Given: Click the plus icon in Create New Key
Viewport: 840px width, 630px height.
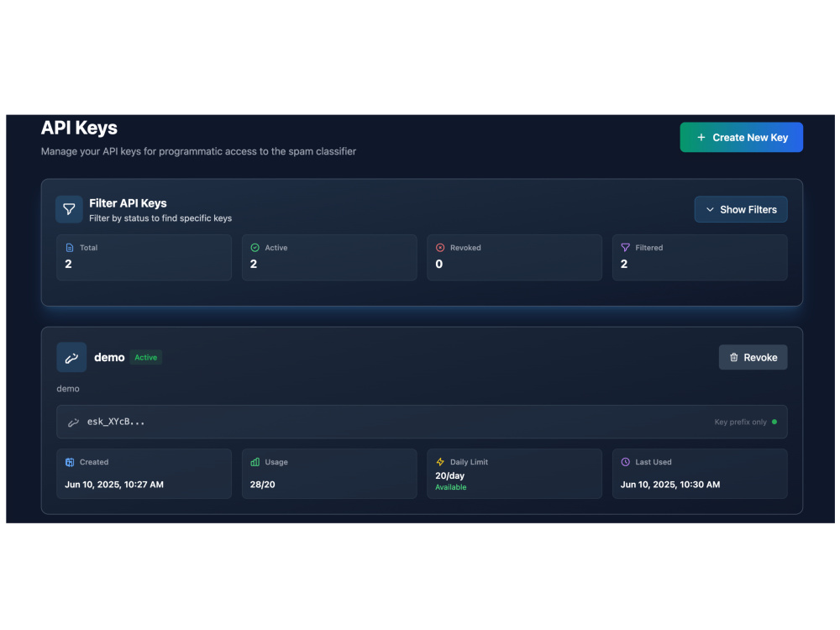Looking at the screenshot, I should [x=701, y=138].
